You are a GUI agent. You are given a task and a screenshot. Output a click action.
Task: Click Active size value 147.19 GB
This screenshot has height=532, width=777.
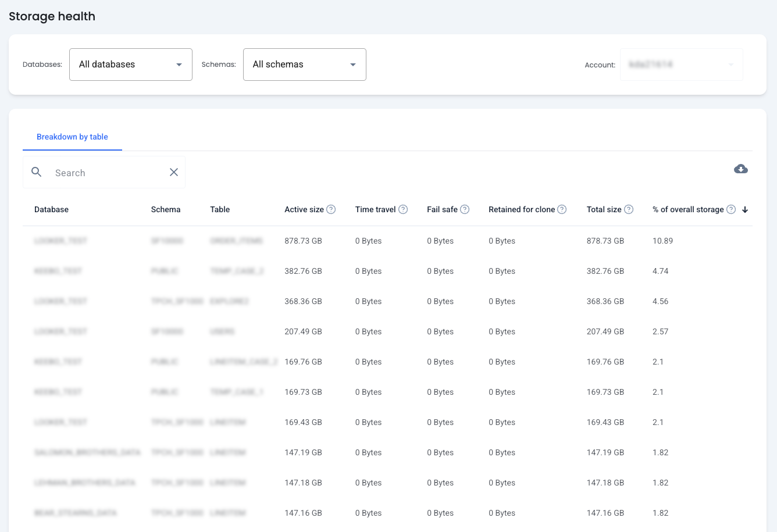click(303, 452)
